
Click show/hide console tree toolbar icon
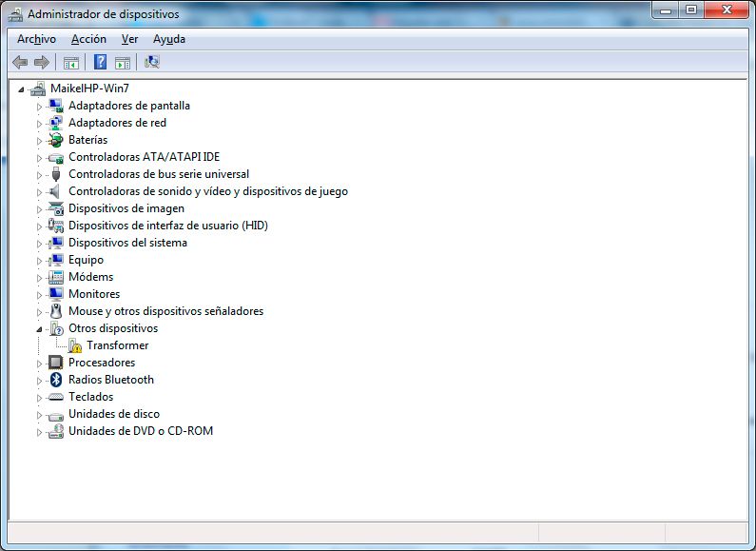[70, 63]
